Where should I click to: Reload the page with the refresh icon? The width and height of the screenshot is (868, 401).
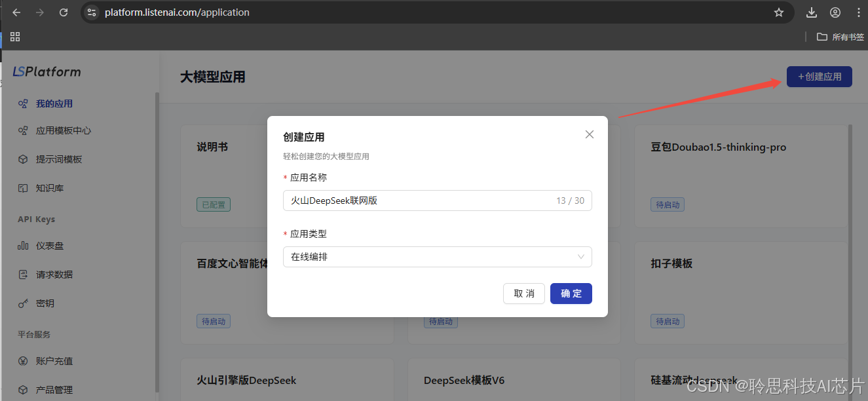tap(64, 12)
